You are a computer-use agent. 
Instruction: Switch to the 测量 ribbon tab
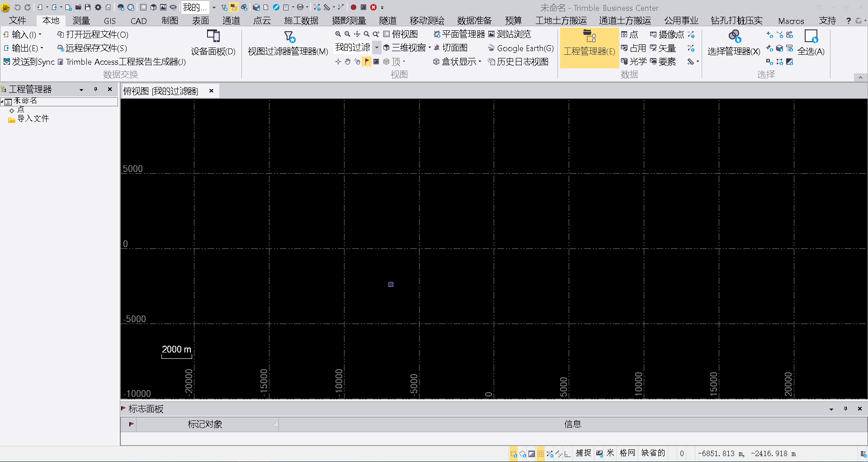80,20
